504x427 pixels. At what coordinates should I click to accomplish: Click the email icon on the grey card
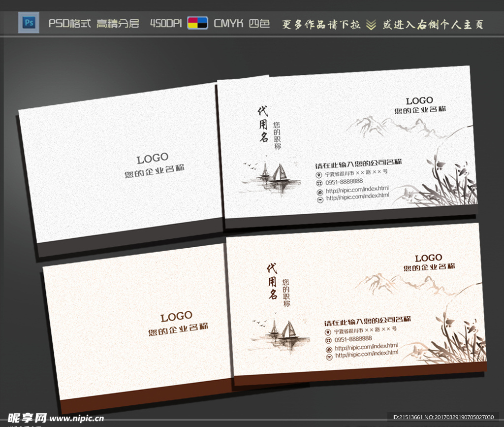tap(320, 199)
